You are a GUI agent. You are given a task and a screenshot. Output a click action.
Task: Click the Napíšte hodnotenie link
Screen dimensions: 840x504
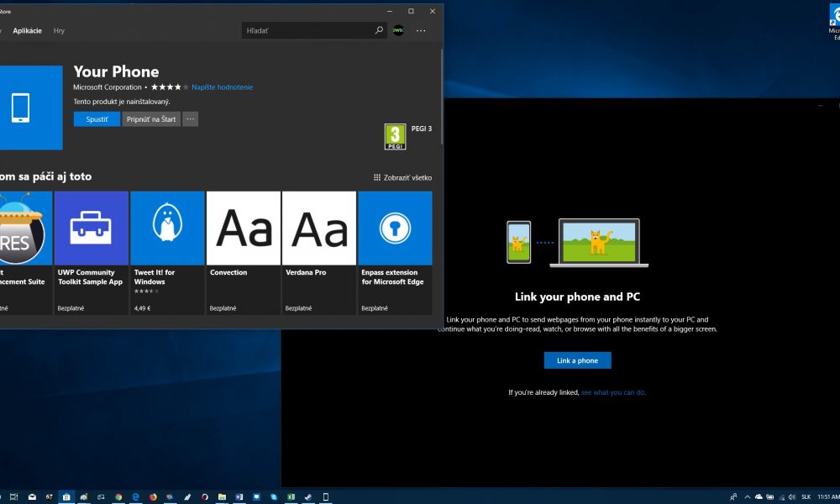point(223,87)
